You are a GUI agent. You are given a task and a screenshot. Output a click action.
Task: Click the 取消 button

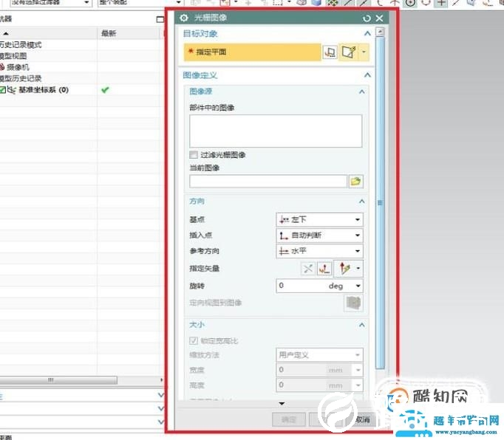(x=363, y=419)
